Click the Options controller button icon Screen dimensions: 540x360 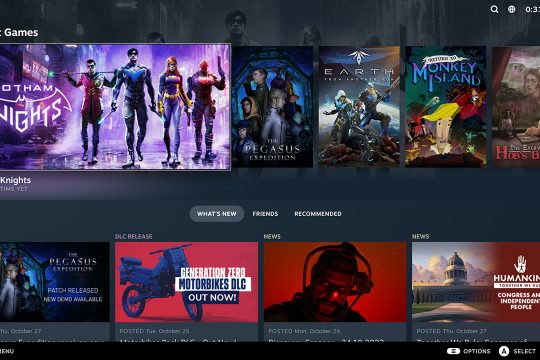(x=453, y=351)
